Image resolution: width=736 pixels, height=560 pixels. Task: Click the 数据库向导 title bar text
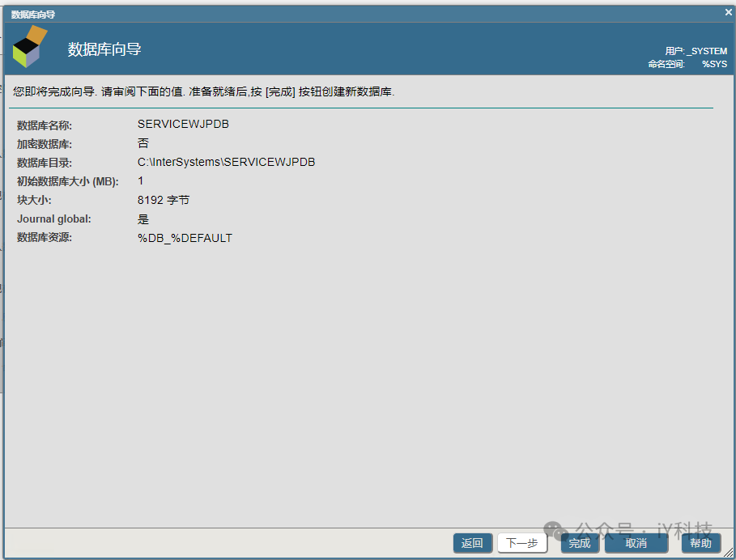coord(31,12)
